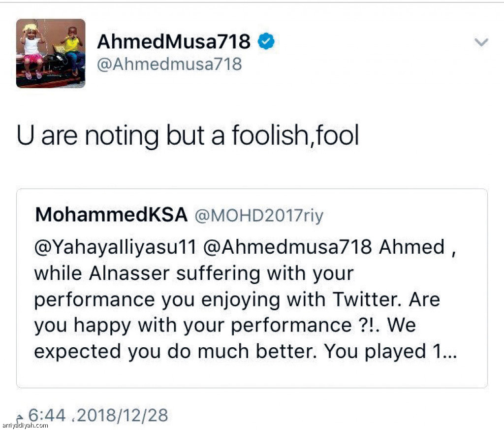This screenshot has height=430, width=504.
Task: Click "Are you happy with your performance" question
Action: coord(192,326)
